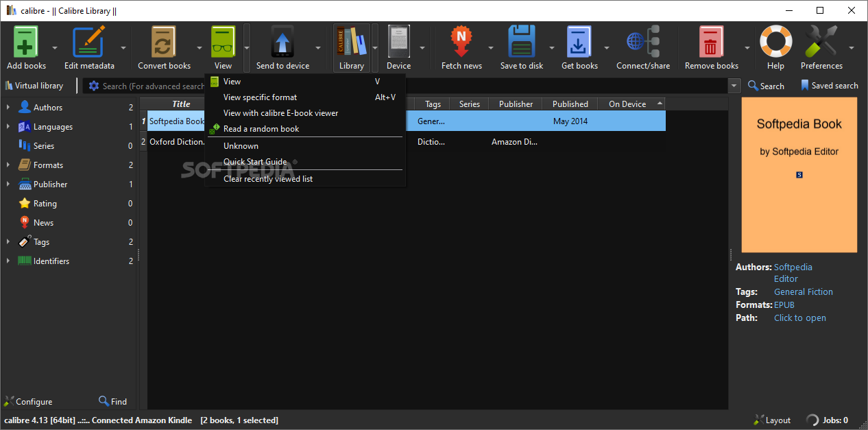Screen dimensions: 868x430
Task: Click the Layout button in status bar
Action: [x=772, y=420]
